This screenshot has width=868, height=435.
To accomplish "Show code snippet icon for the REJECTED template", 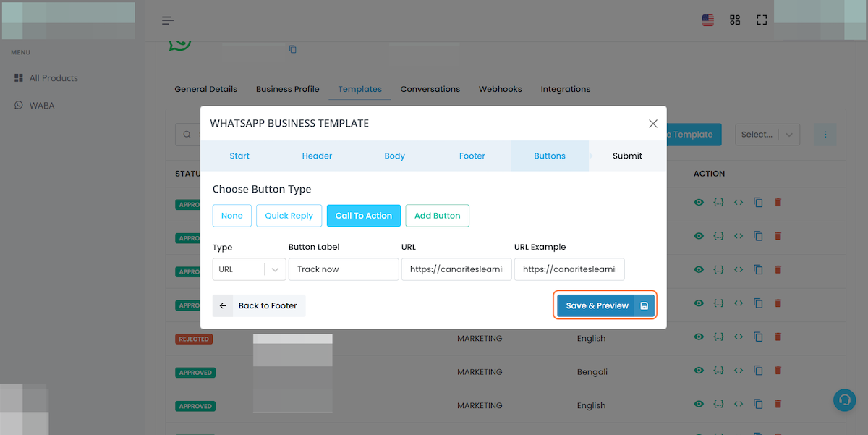I will (x=739, y=337).
